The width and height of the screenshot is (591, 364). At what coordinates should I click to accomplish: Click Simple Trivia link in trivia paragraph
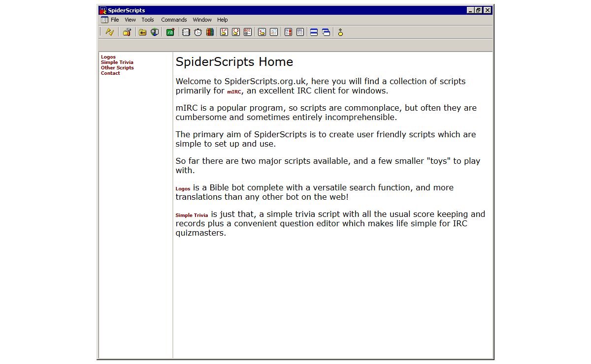(x=192, y=215)
